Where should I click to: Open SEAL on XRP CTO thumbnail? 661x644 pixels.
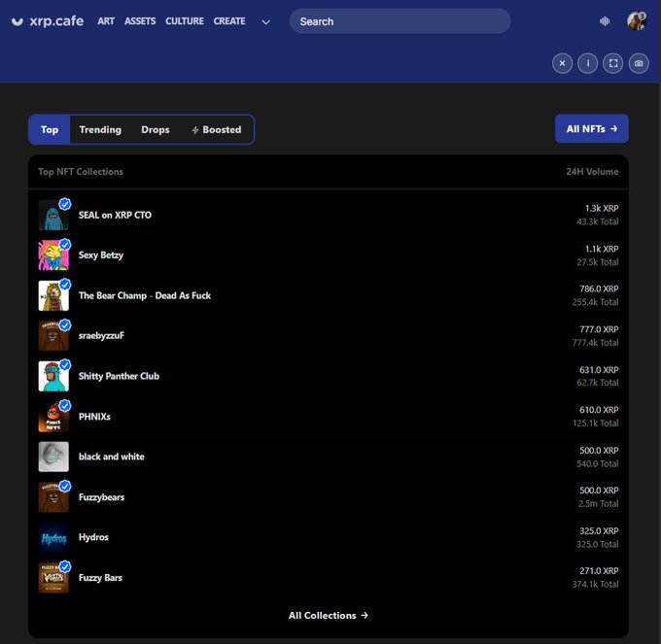click(53, 216)
